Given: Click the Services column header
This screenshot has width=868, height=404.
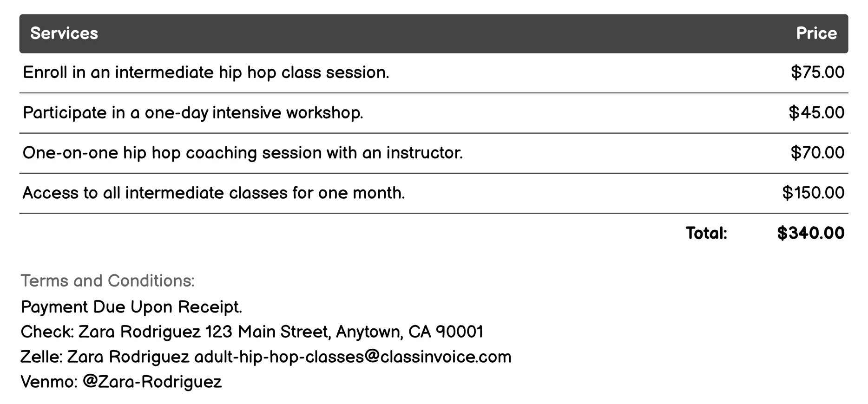Looking at the screenshot, I should click(x=64, y=33).
